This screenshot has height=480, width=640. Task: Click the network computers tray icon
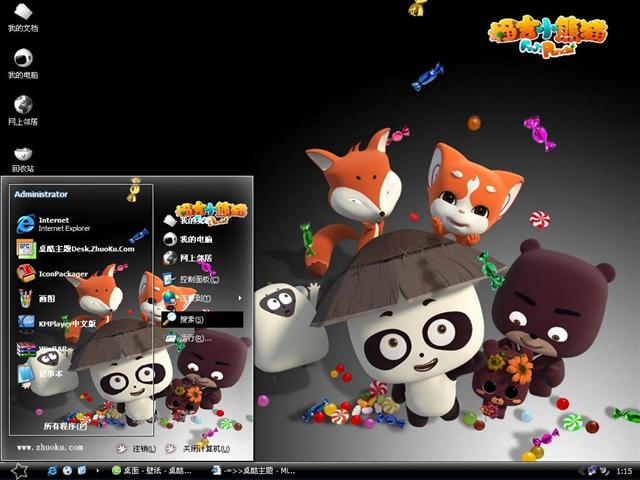coord(592,471)
